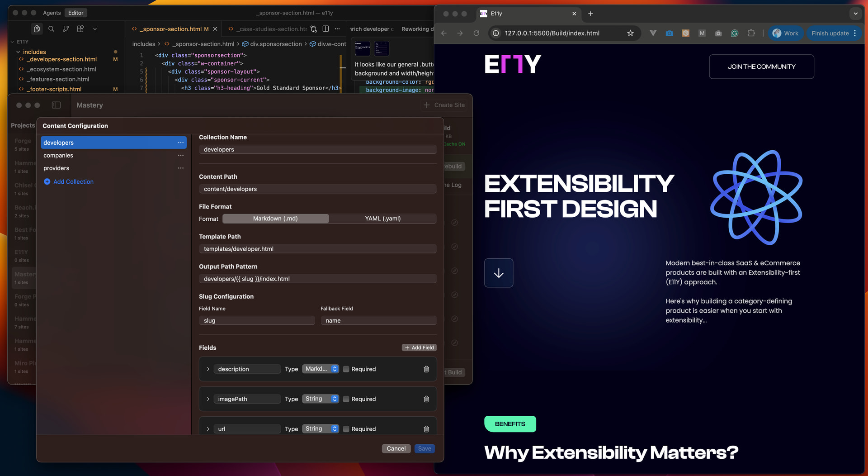
Task: Delete the description field with trash icon
Action: (426, 369)
